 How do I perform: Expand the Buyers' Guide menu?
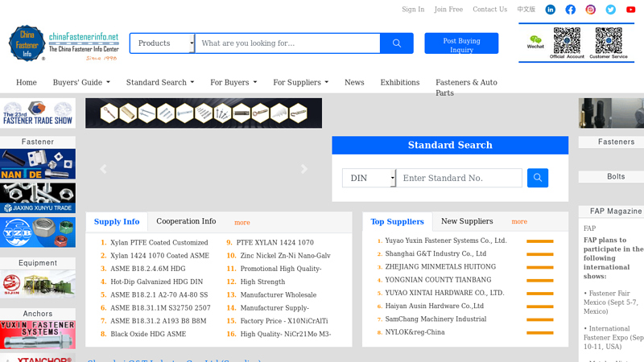81,83
